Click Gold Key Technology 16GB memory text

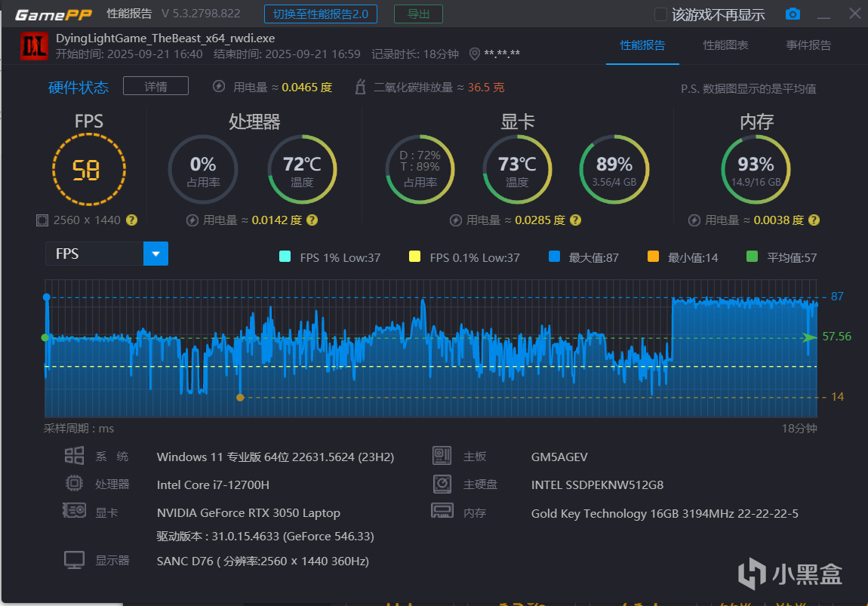[x=665, y=514]
